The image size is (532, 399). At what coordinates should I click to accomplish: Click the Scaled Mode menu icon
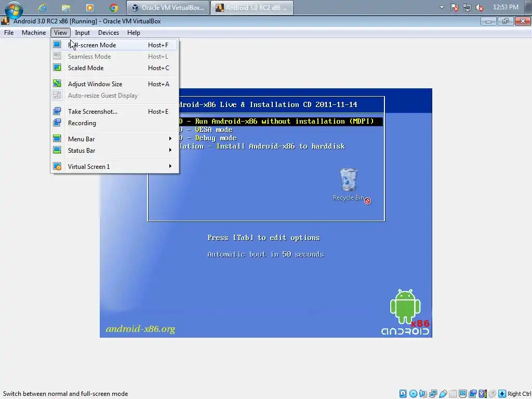coord(57,68)
